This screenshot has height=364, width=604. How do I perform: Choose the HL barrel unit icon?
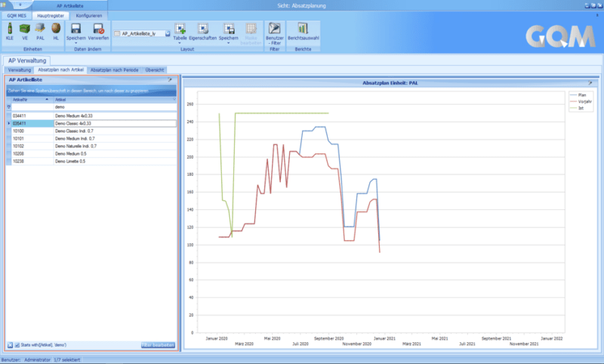[x=56, y=29]
